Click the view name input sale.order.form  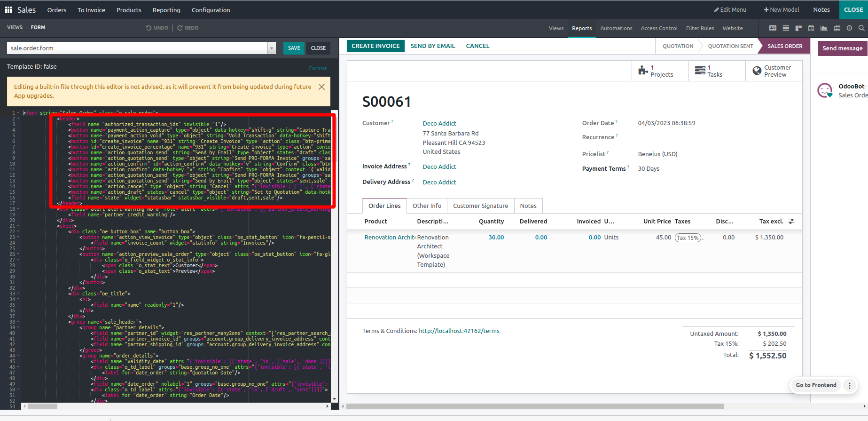pyautogui.click(x=137, y=48)
